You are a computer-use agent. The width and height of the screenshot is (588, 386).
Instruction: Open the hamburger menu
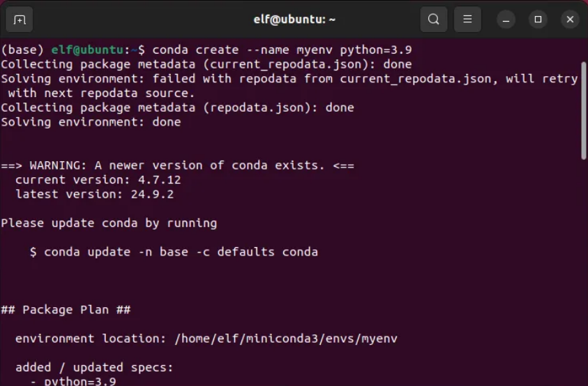pos(468,20)
